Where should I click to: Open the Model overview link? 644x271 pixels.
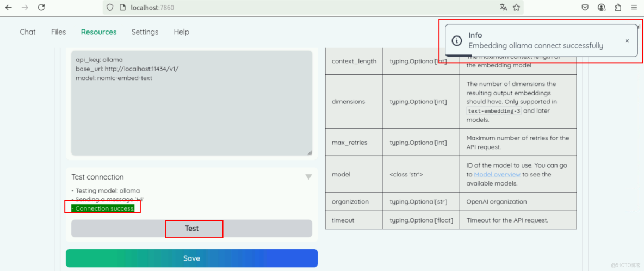pos(497,175)
